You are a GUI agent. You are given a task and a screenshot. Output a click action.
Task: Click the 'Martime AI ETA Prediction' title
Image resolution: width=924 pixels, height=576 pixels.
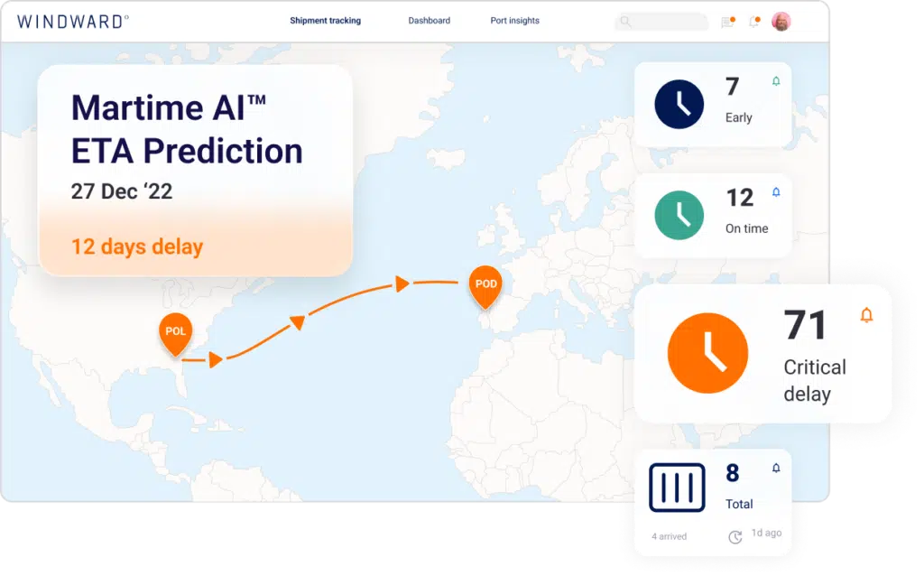187,129
